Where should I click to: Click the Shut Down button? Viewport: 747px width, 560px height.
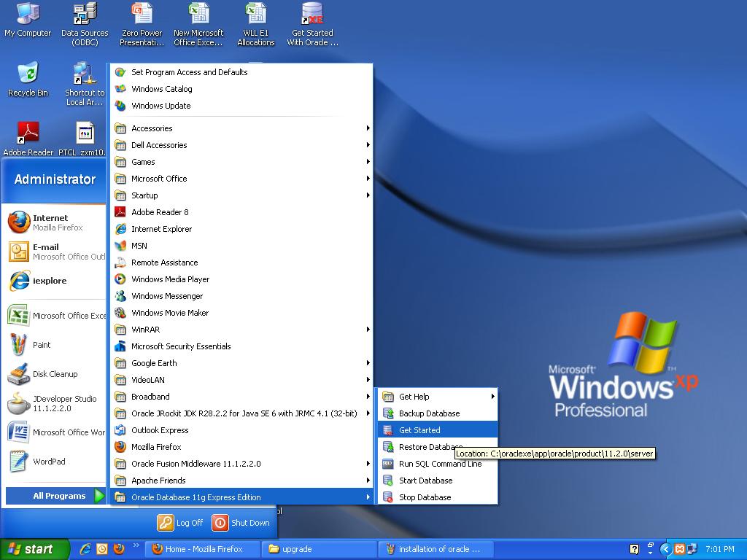[241, 523]
